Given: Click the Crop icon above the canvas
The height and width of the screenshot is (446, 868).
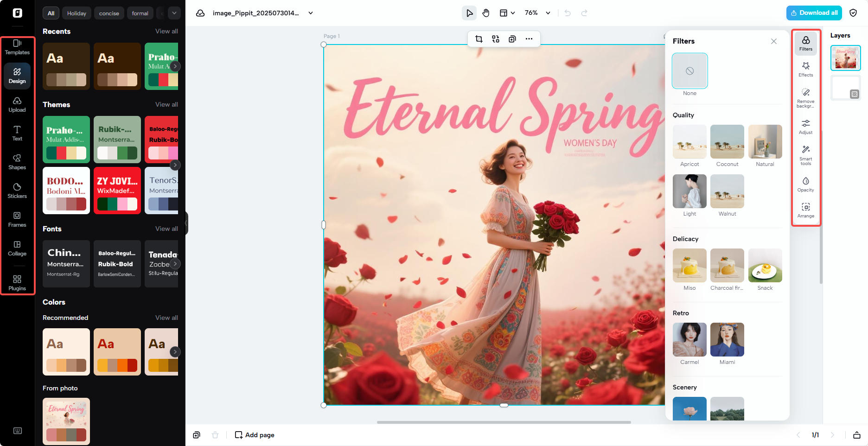Looking at the screenshot, I should (479, 39).
